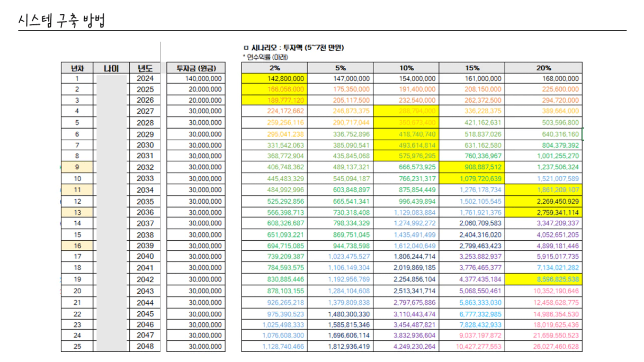This screenshot has width=644, height=362.
Task: Click the 2% return rate header
Action: point(274,68)
